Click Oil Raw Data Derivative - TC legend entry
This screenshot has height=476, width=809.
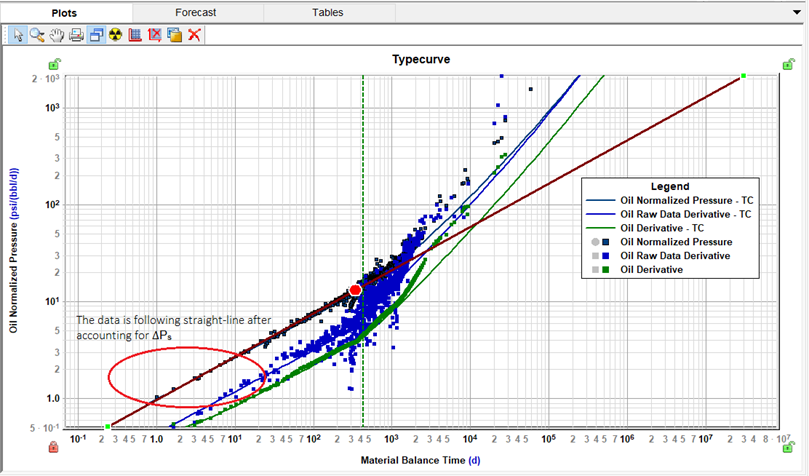click(x=670, y=214)
